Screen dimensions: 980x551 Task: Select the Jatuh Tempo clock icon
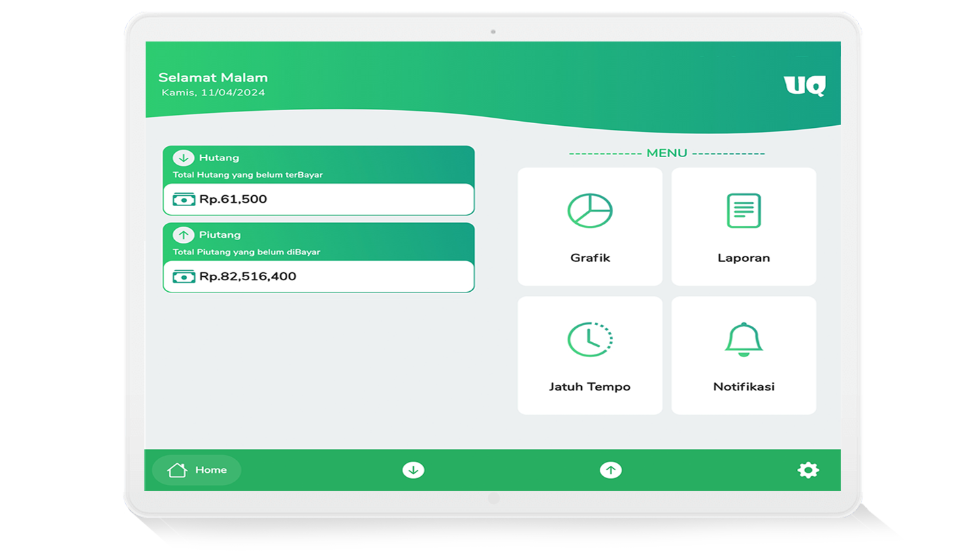tap(589, 339)
